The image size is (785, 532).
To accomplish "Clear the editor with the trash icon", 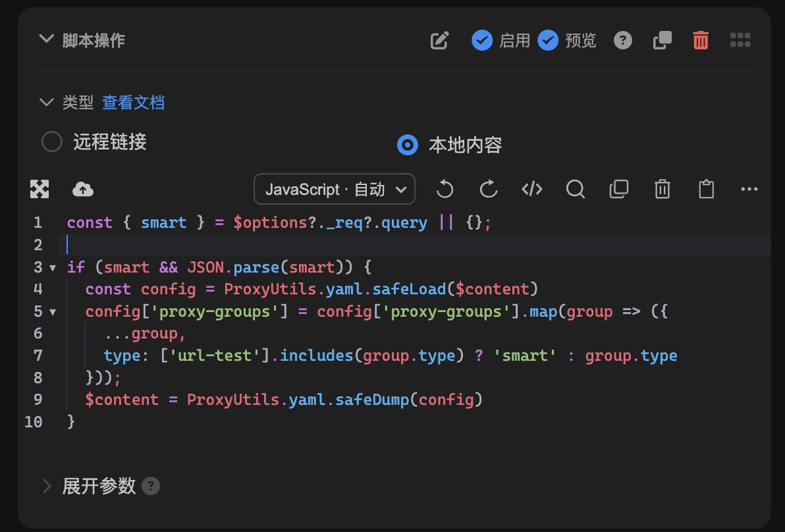I will [x=663, y=189].
